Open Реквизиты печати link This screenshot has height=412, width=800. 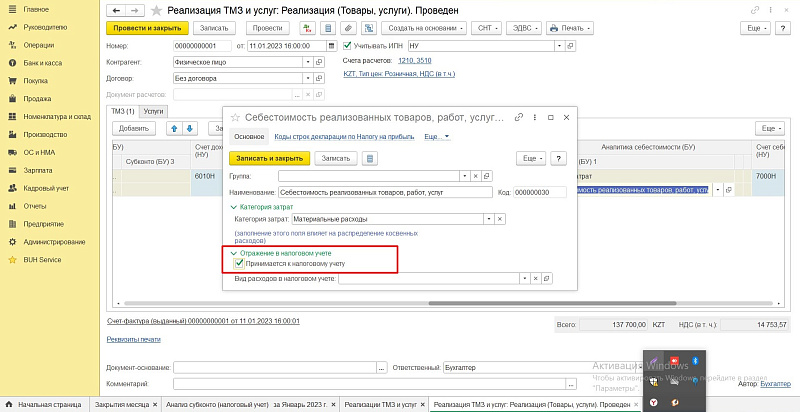coord(133,340)
